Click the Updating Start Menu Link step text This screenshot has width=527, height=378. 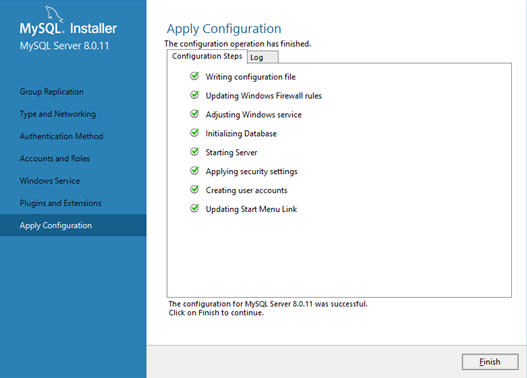coord(251,209)
